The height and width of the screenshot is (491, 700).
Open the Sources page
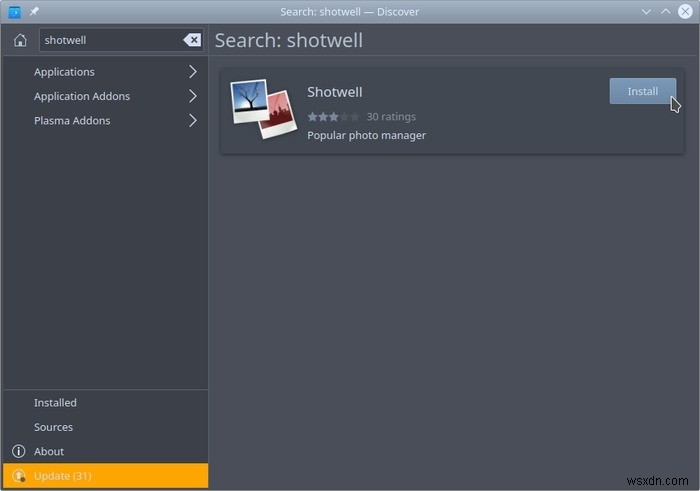[105, 427]
